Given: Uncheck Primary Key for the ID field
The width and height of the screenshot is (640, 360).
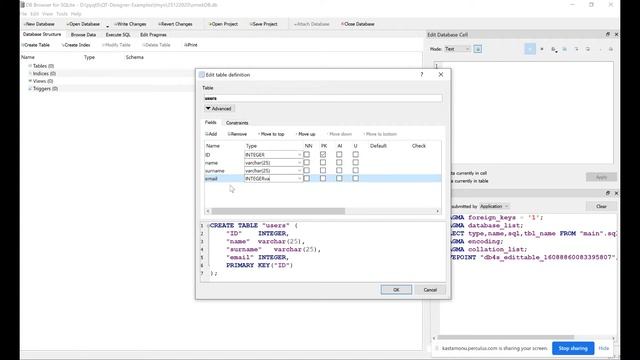Looking at the screenshot, I should [x=323, y=155].
